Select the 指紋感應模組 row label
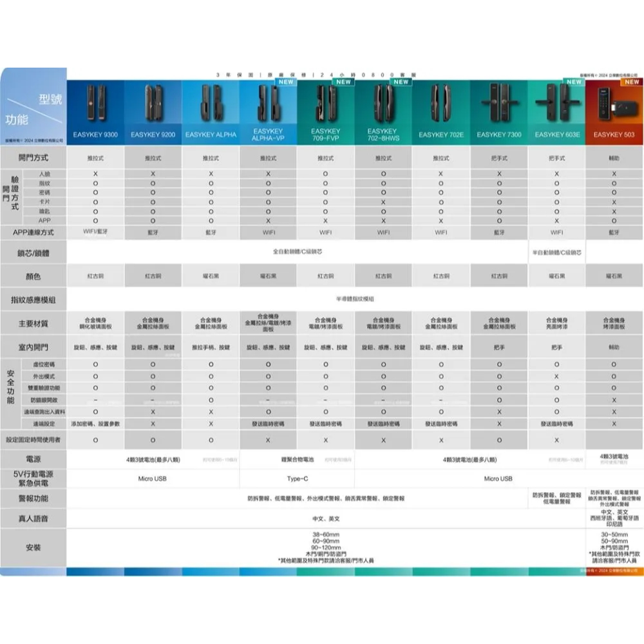 [x=33, y=299]
